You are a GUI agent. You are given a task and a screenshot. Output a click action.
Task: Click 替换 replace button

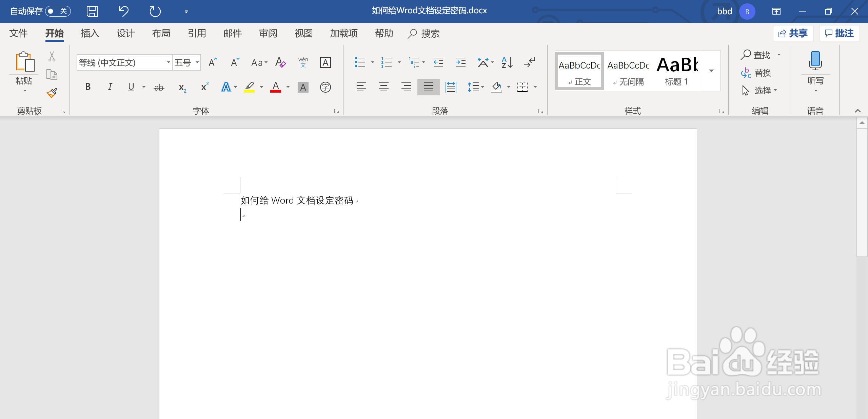[756, 73]
